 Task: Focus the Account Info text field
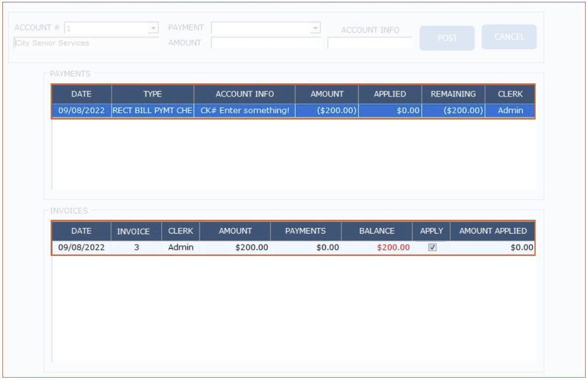[370, 43]
